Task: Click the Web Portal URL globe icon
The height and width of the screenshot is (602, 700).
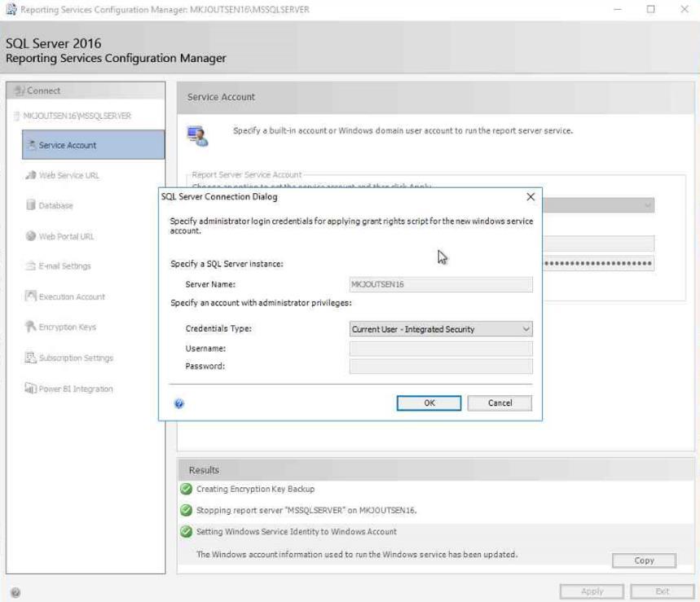Action: coord(31,235)
